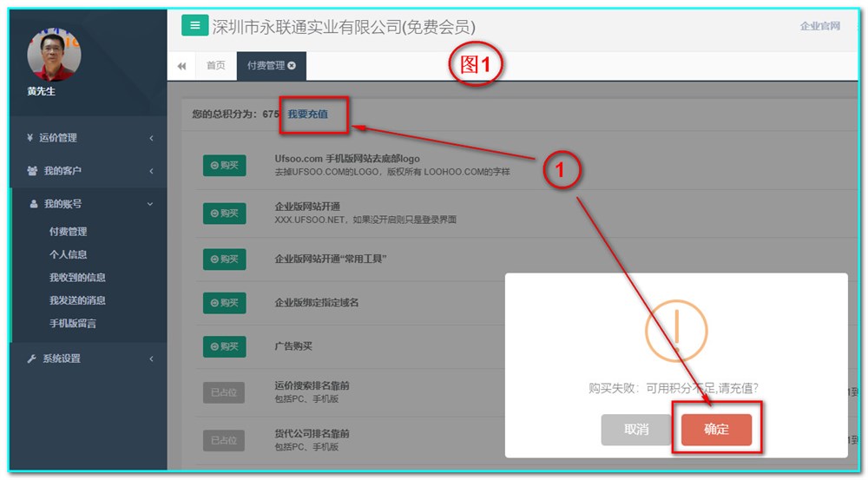
Task: Click the 我要充值 recharge link
Action: tap(307, 114)
